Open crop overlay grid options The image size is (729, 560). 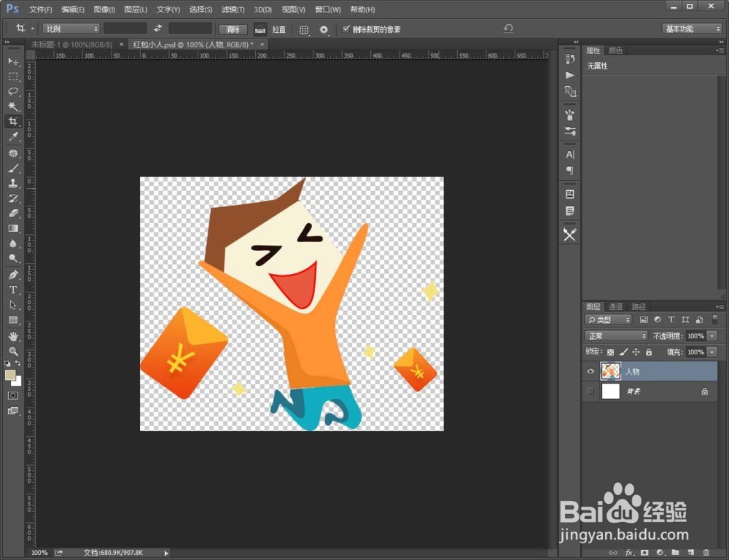coord(304,29)
